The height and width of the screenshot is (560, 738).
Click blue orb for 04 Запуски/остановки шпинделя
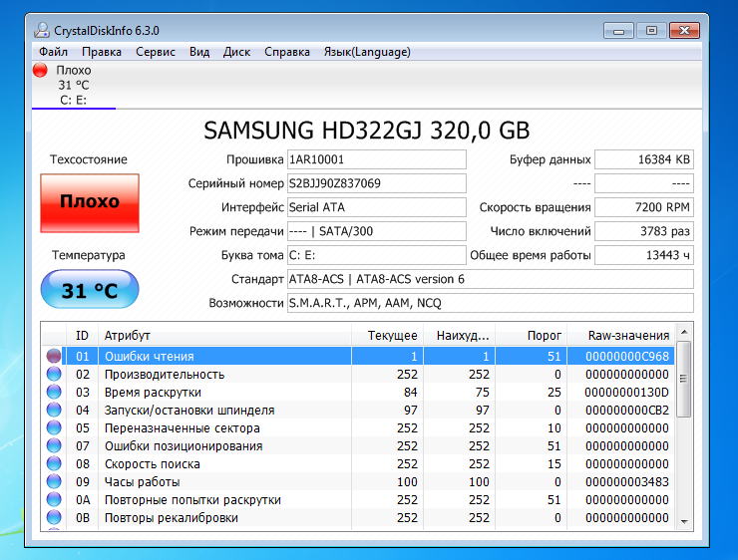[x=54, y=410]
